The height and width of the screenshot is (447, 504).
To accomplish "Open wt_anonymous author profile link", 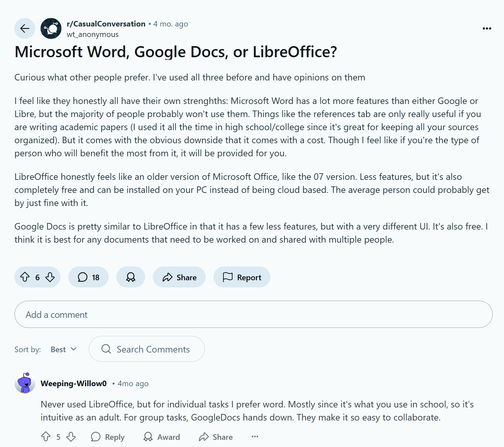I will [92, 34].
